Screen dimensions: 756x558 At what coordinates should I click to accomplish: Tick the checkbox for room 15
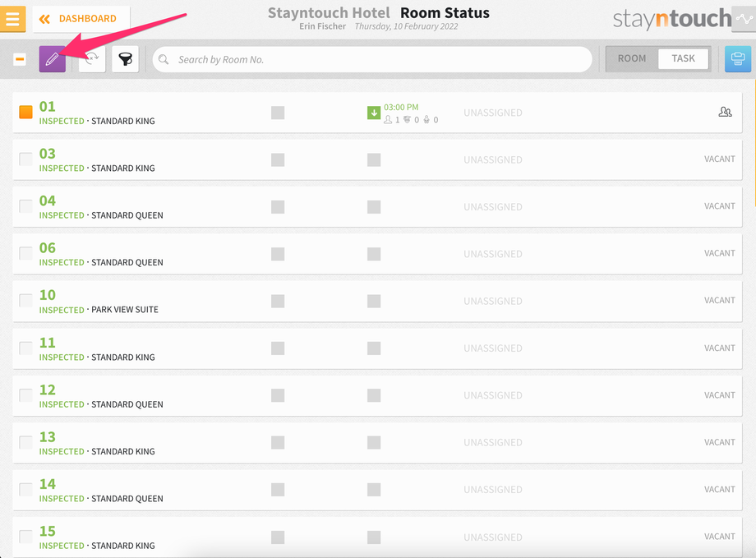(25, 537)
